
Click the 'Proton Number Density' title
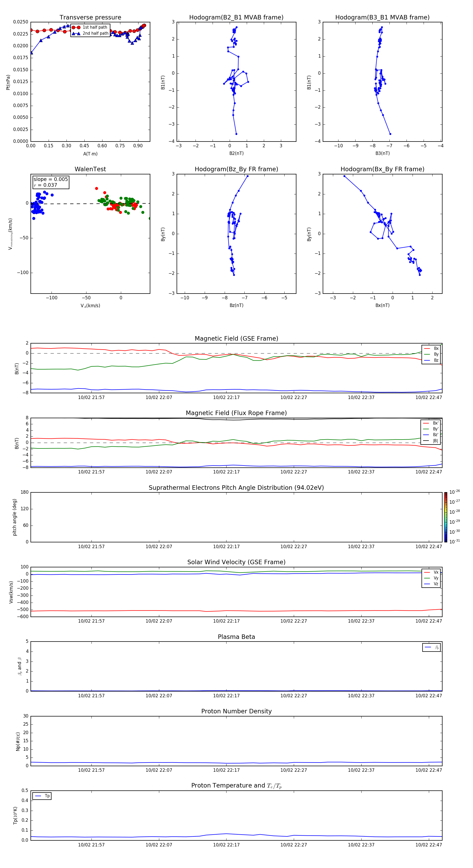click(x=236, y=711)
